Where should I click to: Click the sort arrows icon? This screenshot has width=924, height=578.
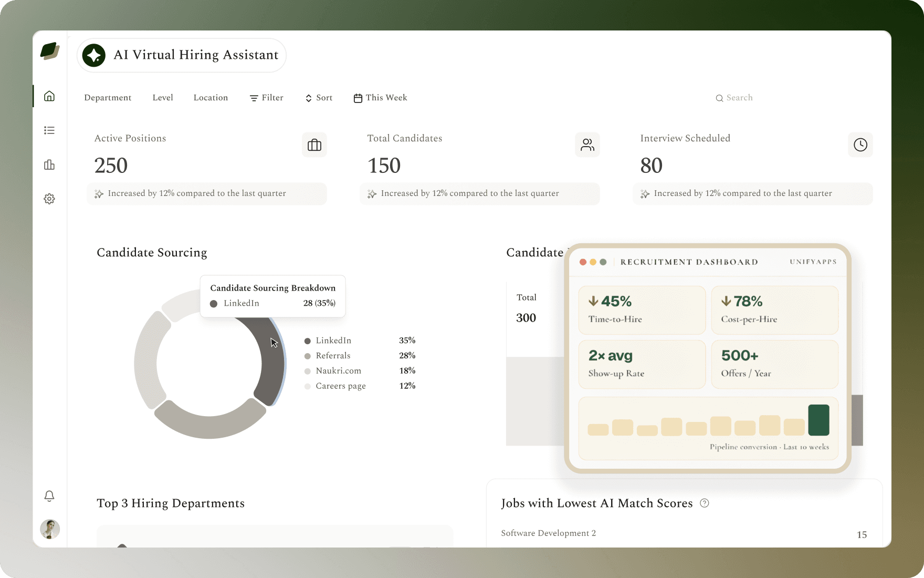click(309, 98)
